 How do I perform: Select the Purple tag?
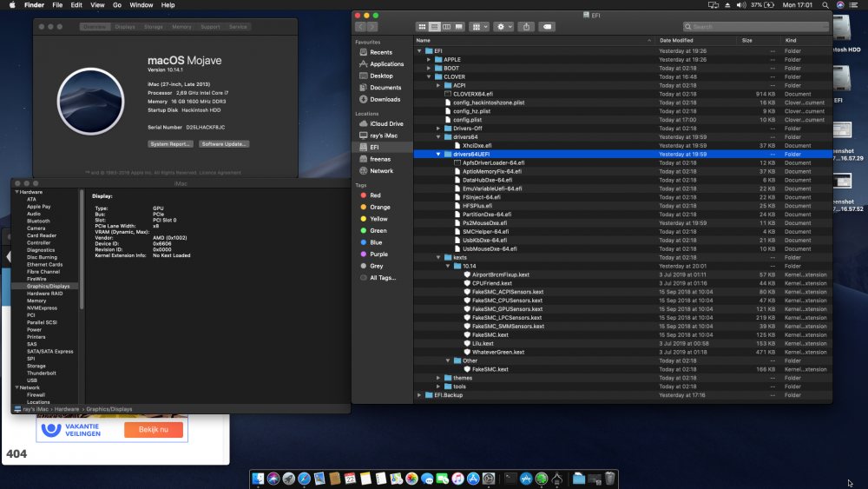[378, 254]
